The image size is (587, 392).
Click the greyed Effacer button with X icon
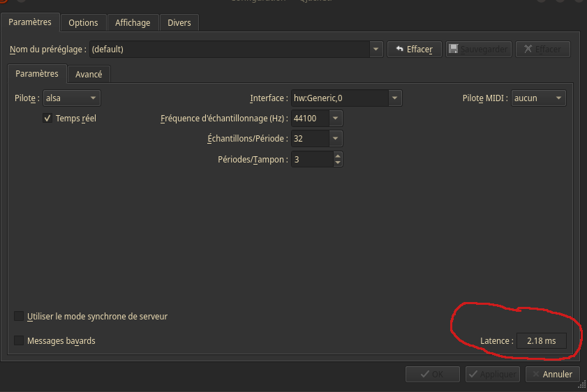click(543, 50)
